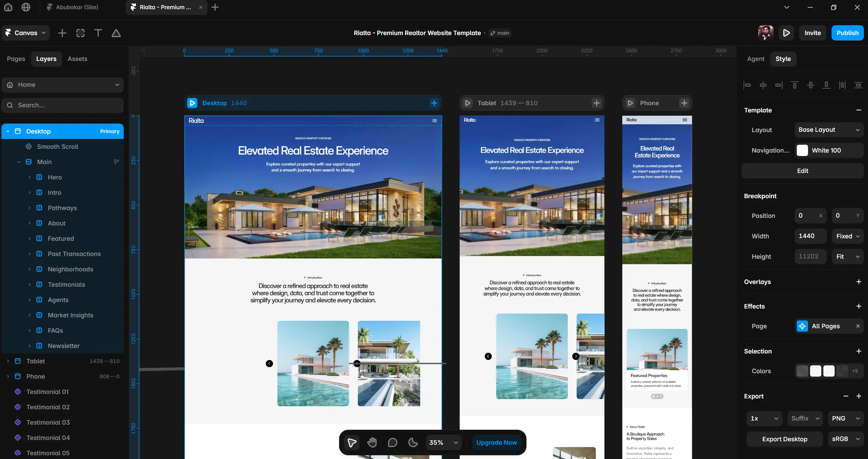The image size is (868, 459).
Task: Preview the site with play button
Action: coord(787,33)
